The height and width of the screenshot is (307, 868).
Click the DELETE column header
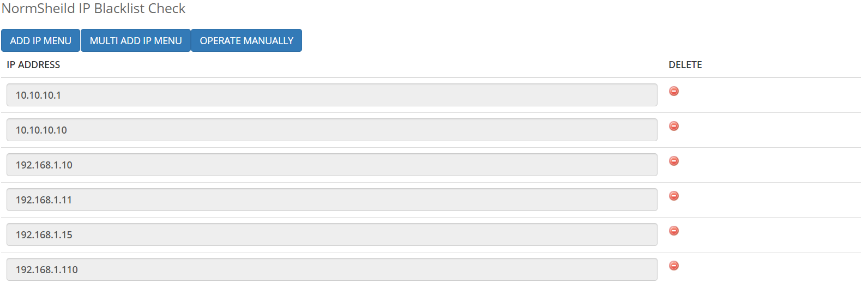pyautogui.click(x=685, y=65)
